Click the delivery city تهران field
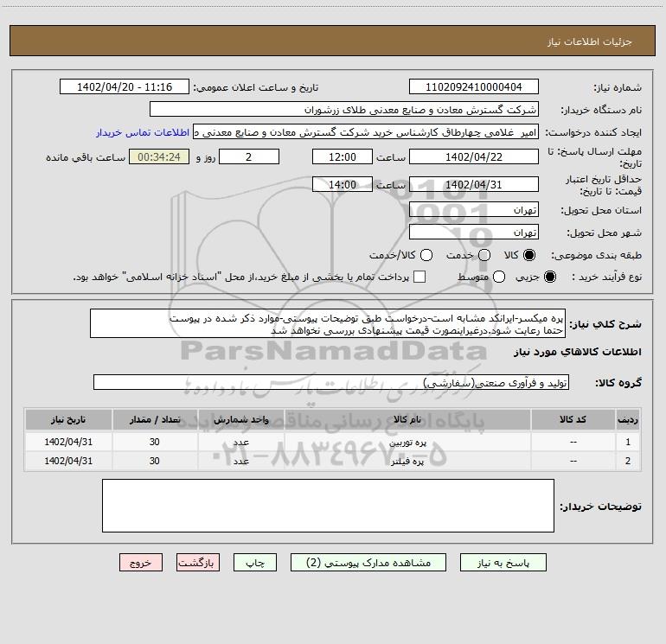The width and height of the screenshot is (666, 644). 474,233
